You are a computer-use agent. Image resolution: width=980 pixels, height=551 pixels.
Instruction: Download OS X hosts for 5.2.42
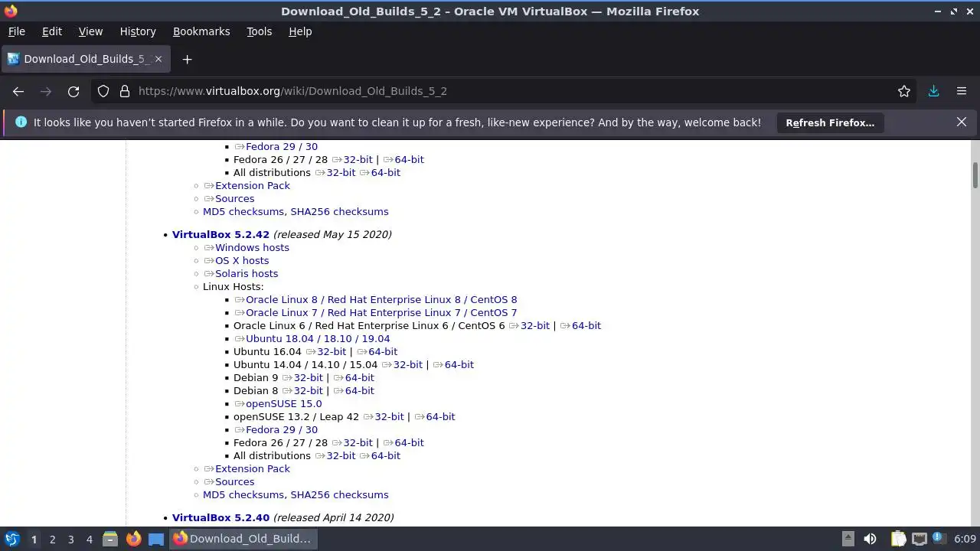237,260
